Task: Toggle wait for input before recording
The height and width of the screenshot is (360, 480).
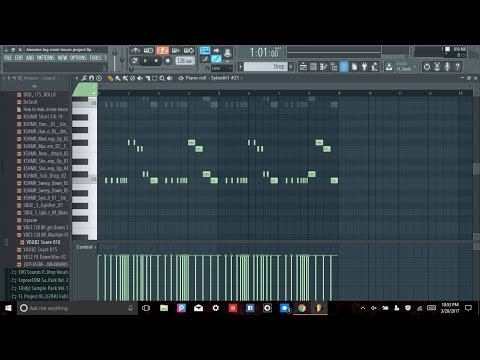Action: [148, 51]
